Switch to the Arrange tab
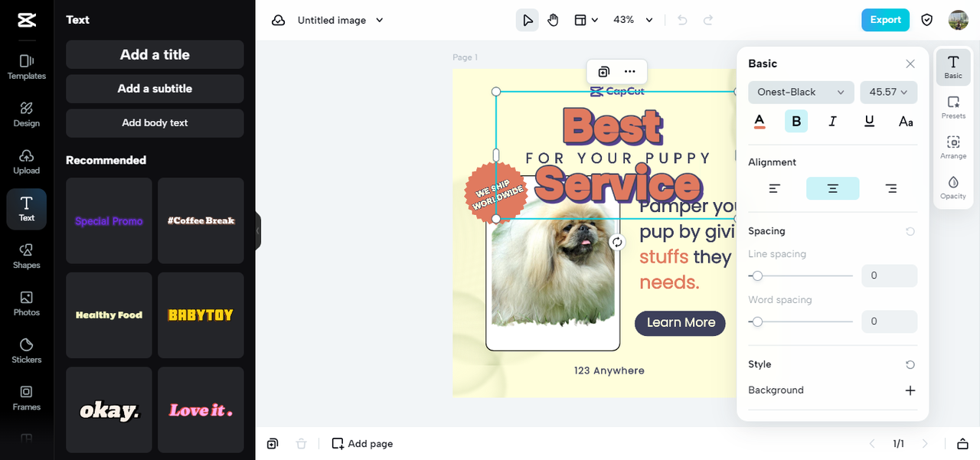The width and height of the screenshot is (980, 460). [953, 148]
